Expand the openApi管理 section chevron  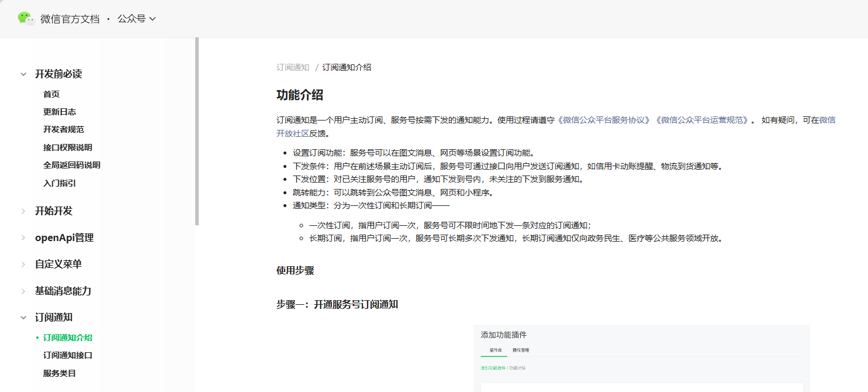[x=23, y=238]
